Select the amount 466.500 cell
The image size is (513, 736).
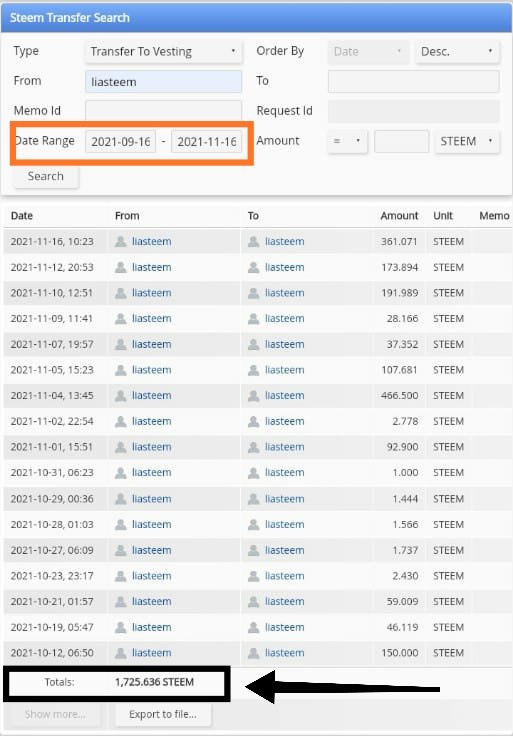pos(399,396)
